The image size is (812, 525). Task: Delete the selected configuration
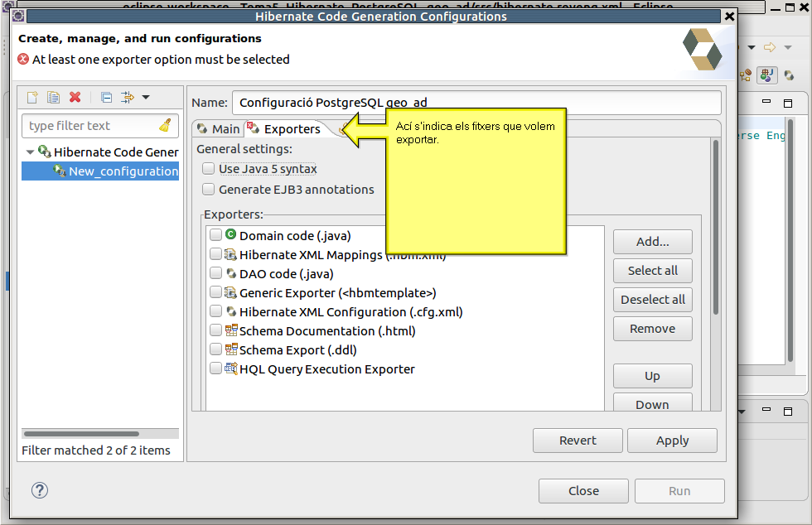[75, 98]
